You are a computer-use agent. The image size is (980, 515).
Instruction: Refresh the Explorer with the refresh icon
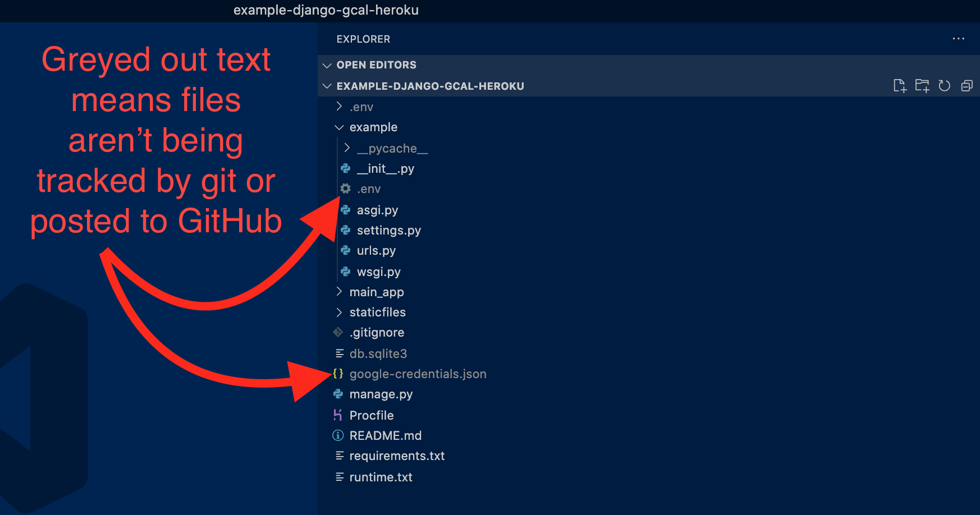[945, 86]
